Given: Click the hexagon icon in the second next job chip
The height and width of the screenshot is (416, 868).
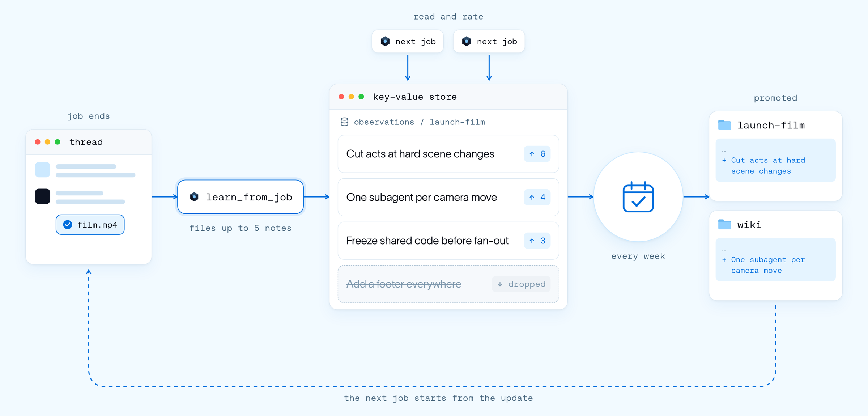Looking at the screenshot, I should (x=467, y=41).
